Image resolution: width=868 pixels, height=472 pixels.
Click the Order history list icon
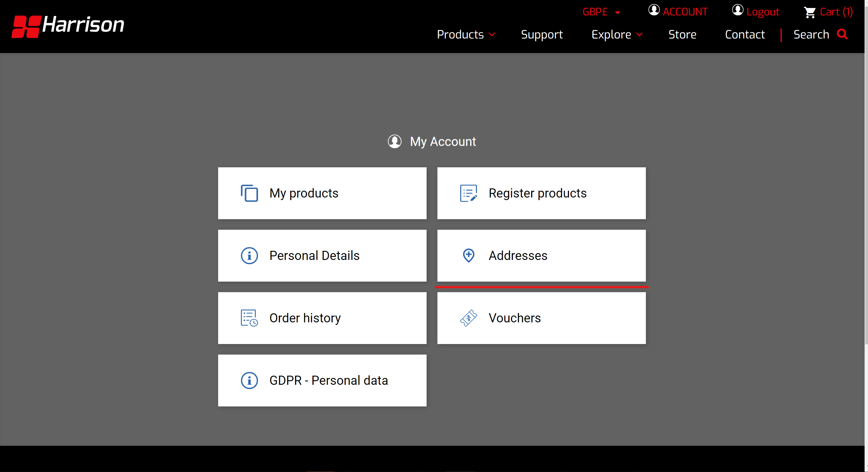coord(249,318)
